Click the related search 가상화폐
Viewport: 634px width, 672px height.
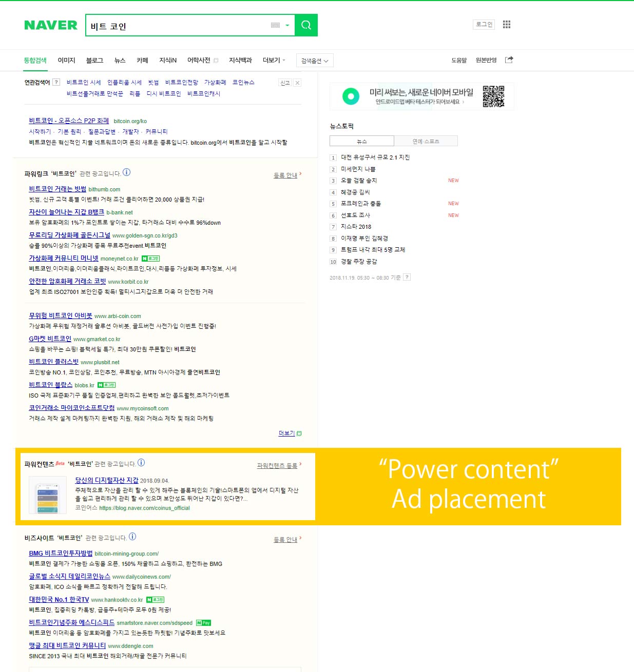click(215, 82)
